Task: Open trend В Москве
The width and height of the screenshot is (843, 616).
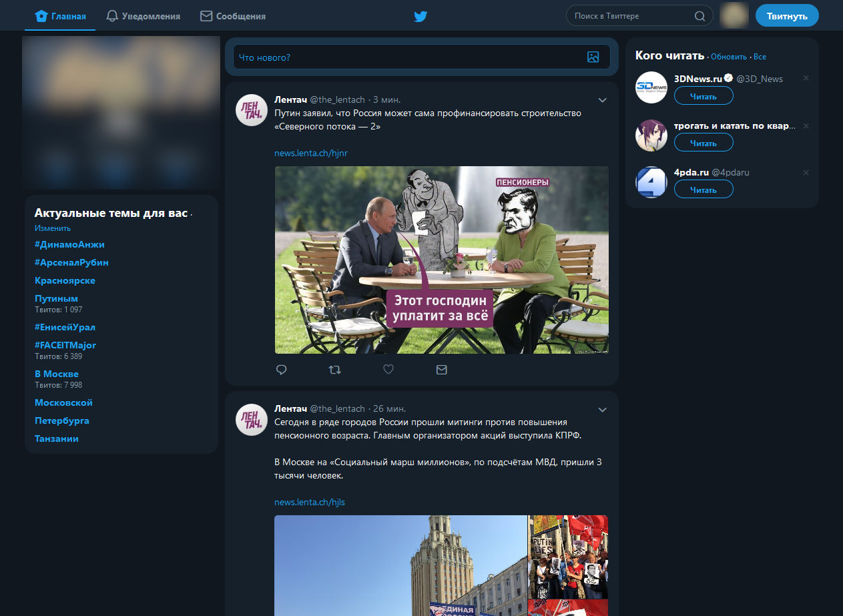Action: click(x=57, y=374)
